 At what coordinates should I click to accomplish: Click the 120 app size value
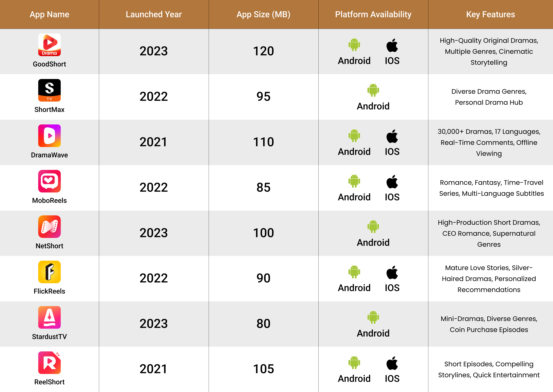(x=263, y=51)
